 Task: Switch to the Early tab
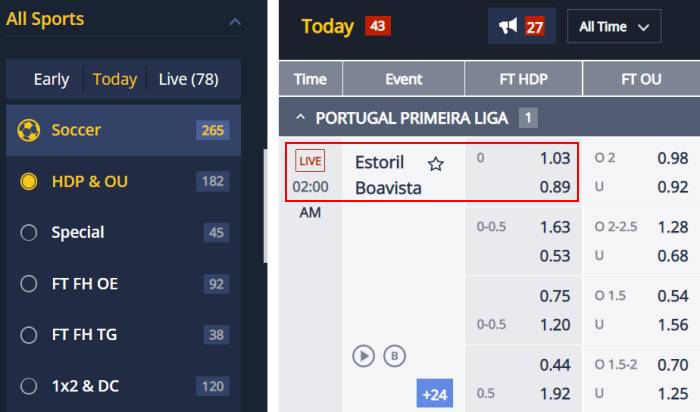point(51,79)
